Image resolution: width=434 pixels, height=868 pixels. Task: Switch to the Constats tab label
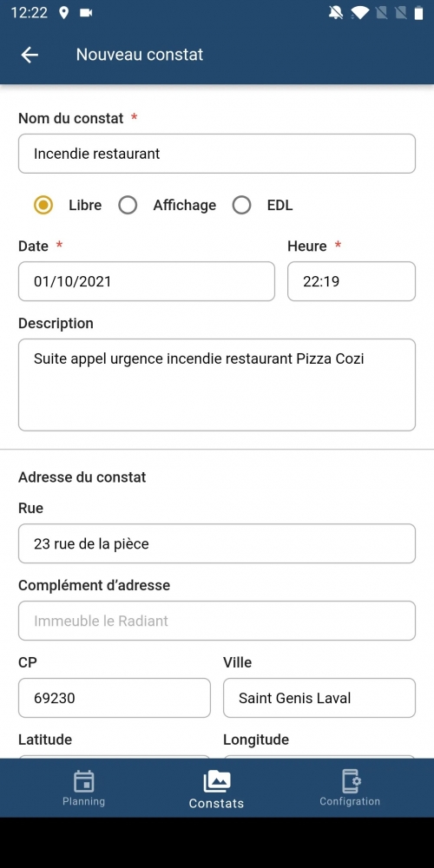click(x=216, y=803)
